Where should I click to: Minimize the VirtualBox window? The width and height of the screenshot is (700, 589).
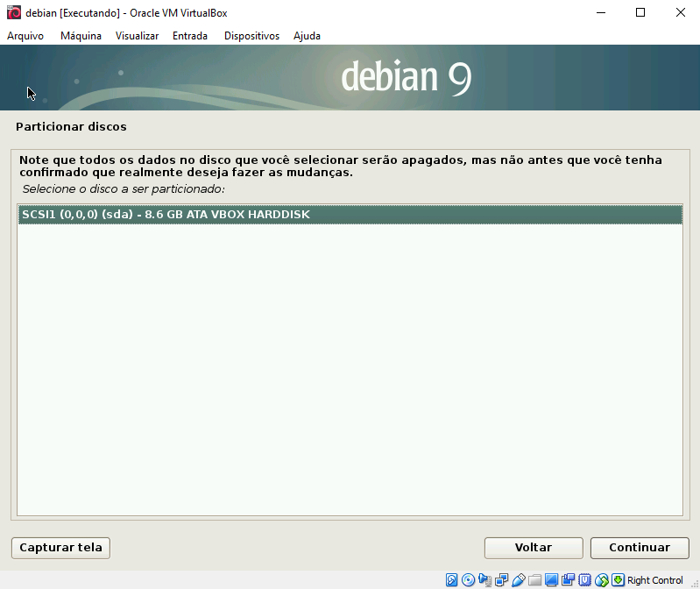pos(601,12)
